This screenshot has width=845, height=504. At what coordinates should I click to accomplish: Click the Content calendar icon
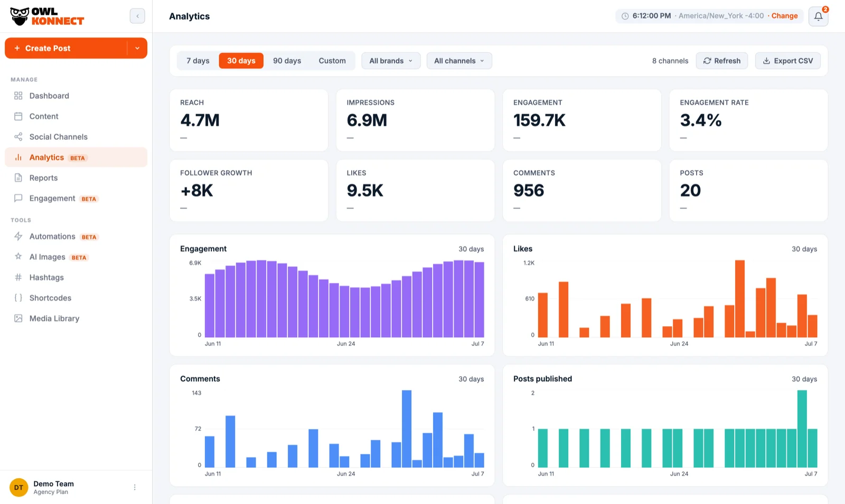tap(18, 116)
